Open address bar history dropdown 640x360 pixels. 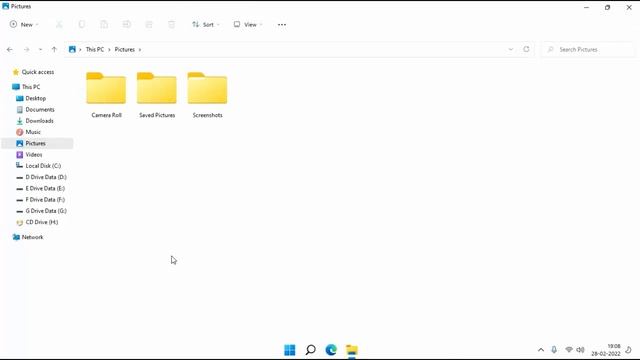(511, 49)
